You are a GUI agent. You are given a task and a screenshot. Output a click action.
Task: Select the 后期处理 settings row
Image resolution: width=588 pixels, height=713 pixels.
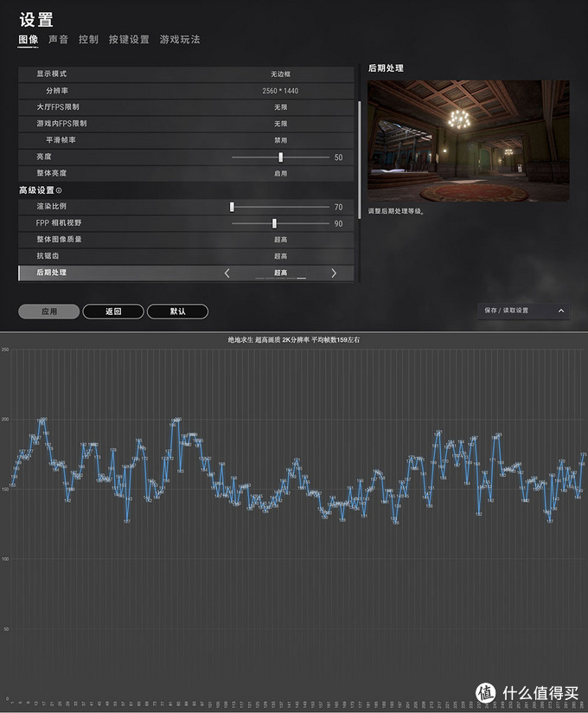186,273
